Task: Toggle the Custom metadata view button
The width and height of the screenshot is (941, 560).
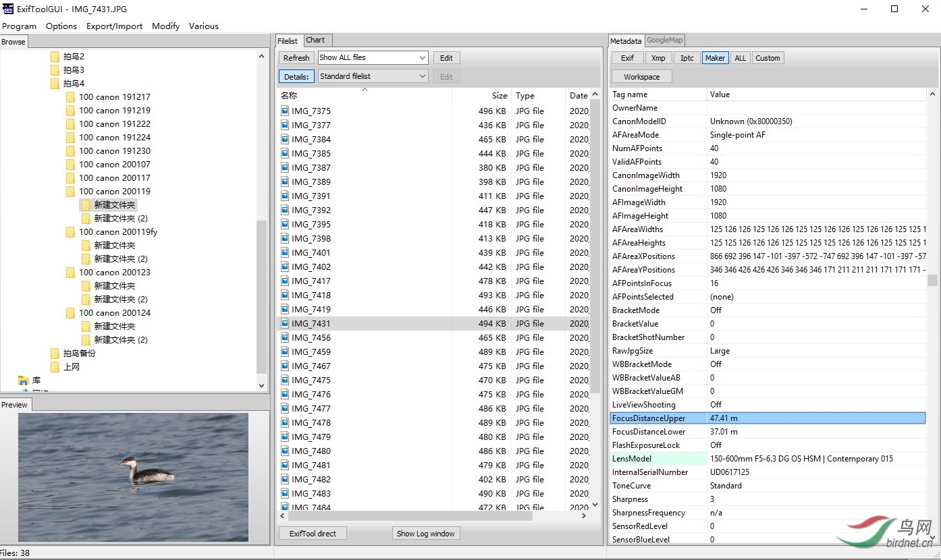Action: (x=768, y=58)
